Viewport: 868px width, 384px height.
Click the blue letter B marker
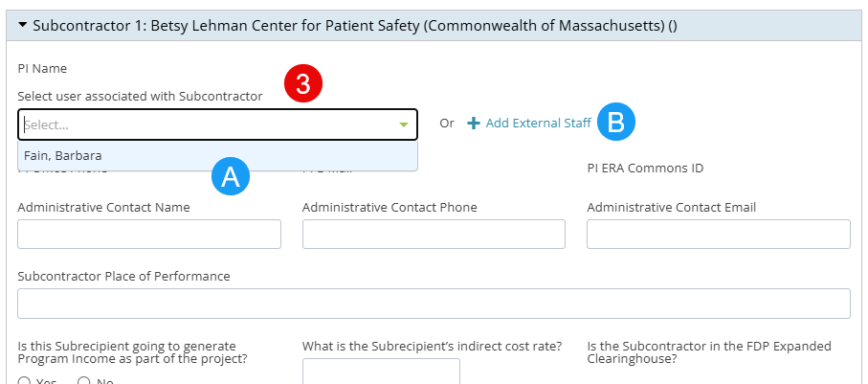616,122
